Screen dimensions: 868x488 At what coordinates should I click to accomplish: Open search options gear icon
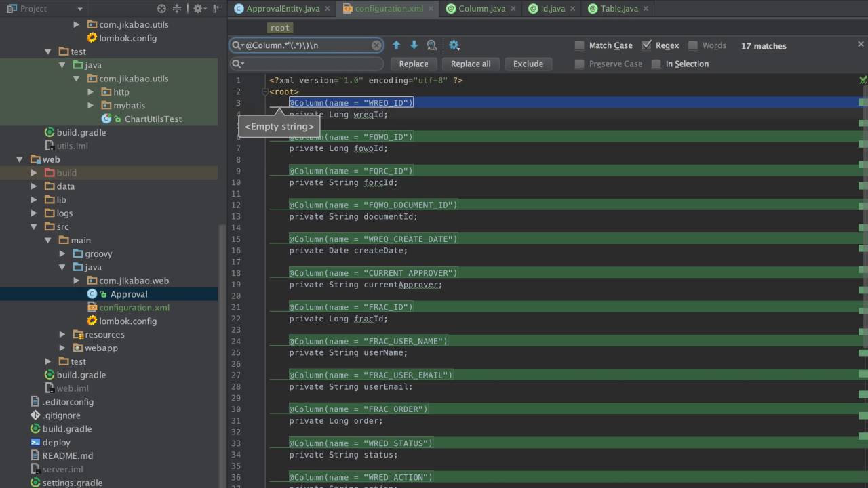tap(454, 45)
